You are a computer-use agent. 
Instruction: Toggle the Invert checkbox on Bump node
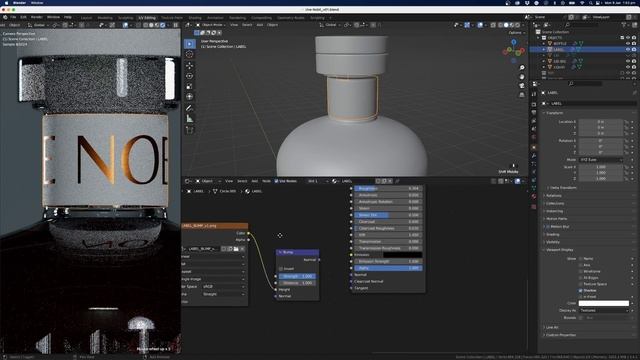[281, 269]
